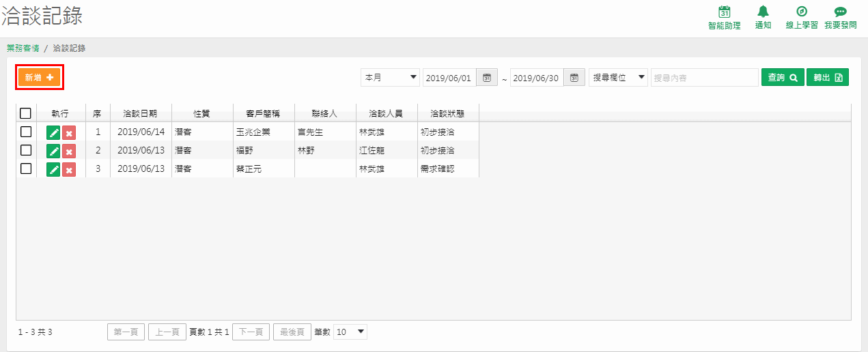Click 江佳龍 staff cell
This screenshot has width=868, height=352.
click(387, 151)
